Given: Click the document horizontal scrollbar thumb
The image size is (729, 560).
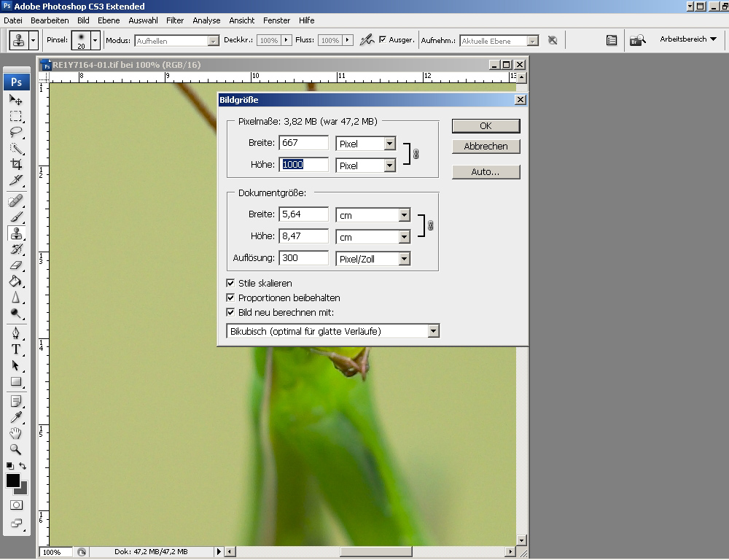Looking at the screenshot, I should tap(375, 552).
